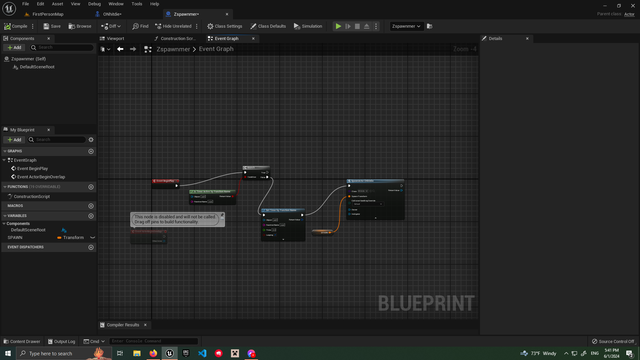Add a new component
Screen dimensions: 640x360
[14, 47]
